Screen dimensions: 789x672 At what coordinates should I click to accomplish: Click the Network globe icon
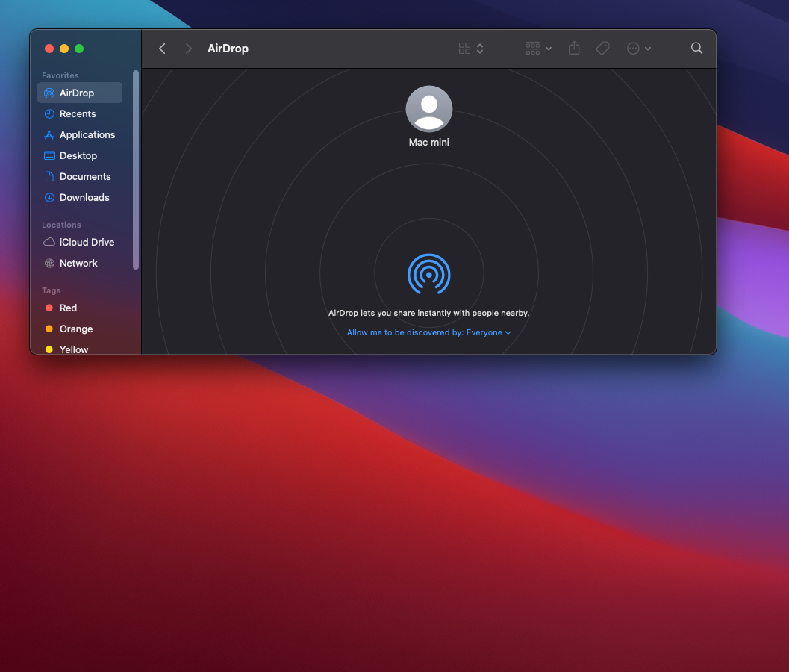click(49, 264)
